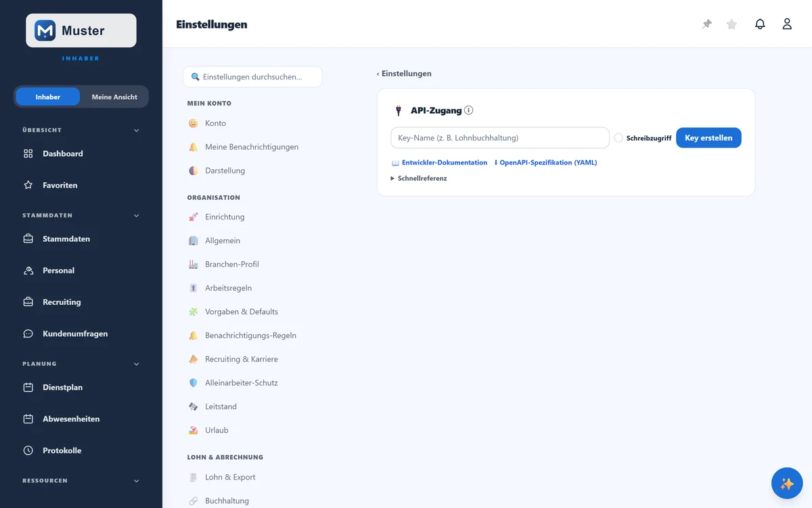This screenshot has height=508, width=812.
Task: Click the Muster logo
Action: (x=81, y=30)
